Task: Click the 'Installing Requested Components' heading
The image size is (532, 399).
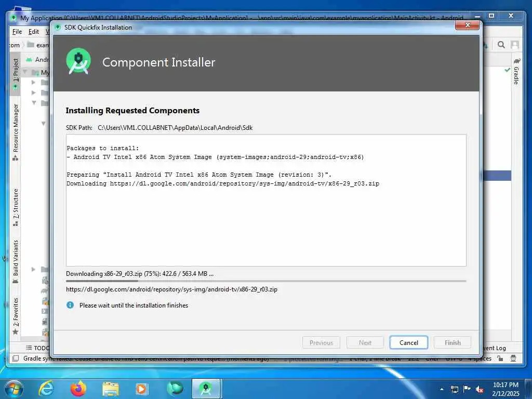Action: coord(132,110)
